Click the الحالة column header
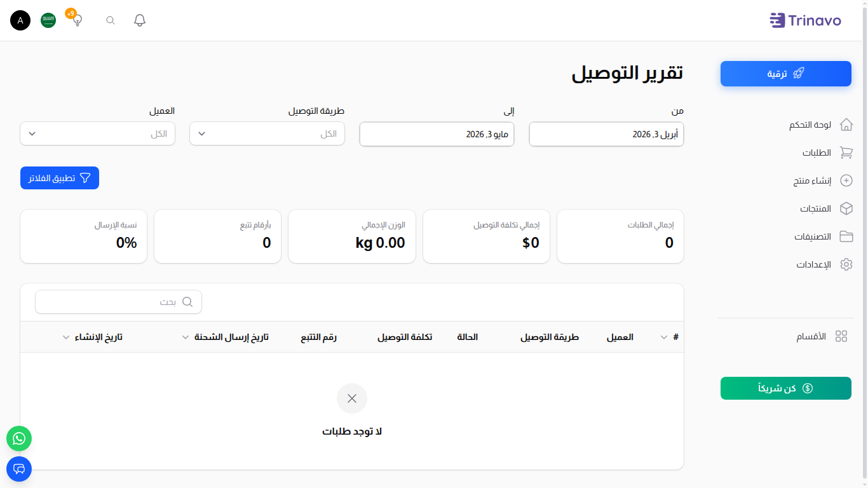 [x=468, y=337]
